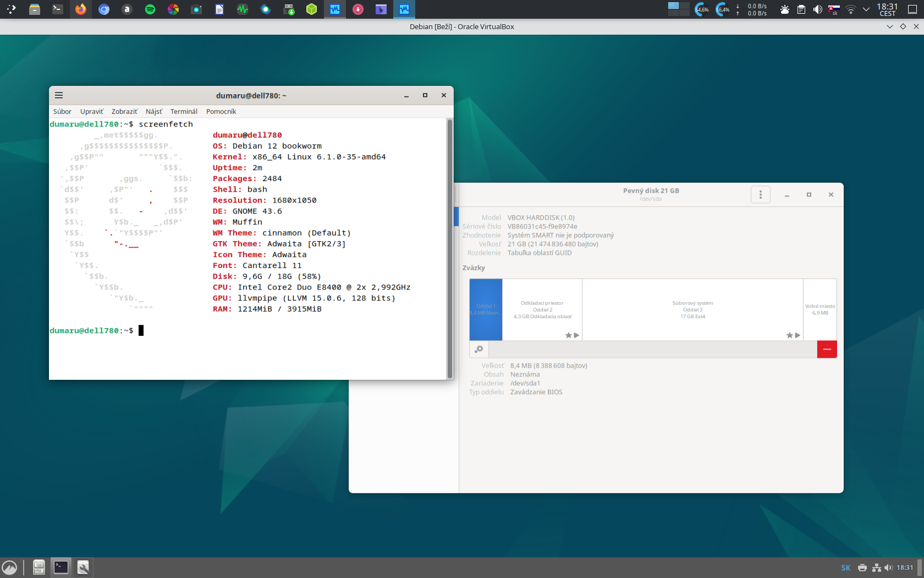
Task: Click the show desktop button in top panel
Action: tap(912, 9)
